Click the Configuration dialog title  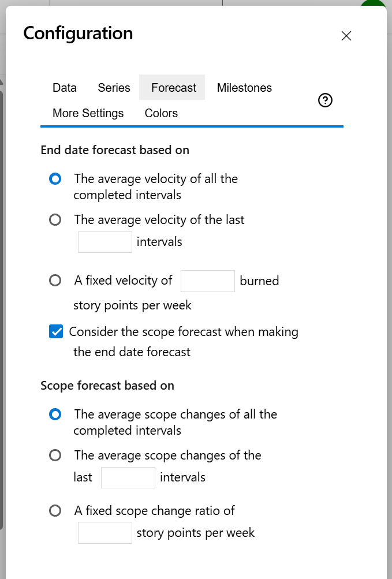77,33
